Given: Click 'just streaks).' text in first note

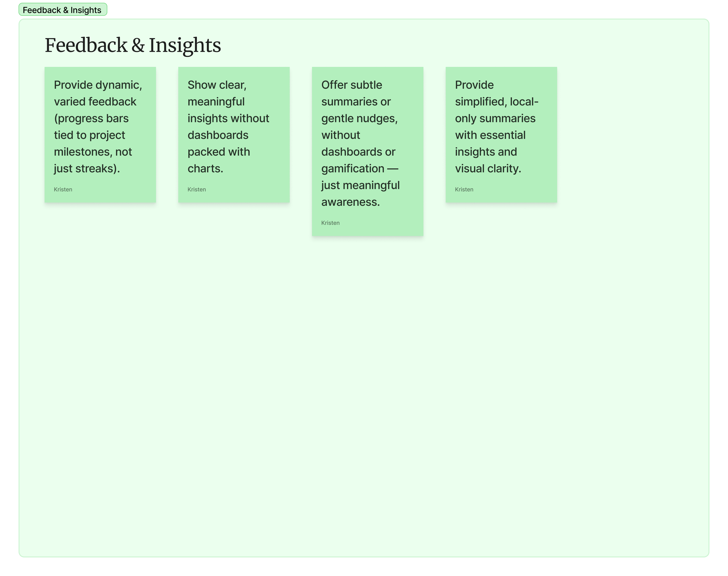Looking at the screenshot, I should (87, 169).
